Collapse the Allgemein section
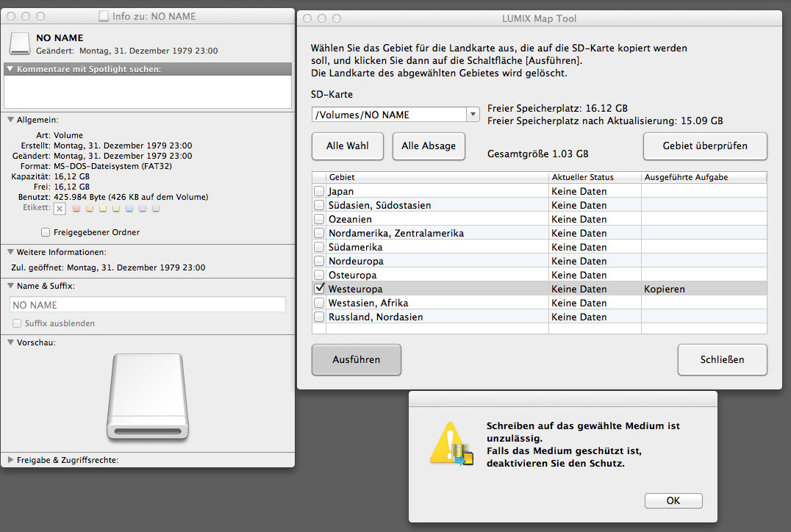 point(9,119)
